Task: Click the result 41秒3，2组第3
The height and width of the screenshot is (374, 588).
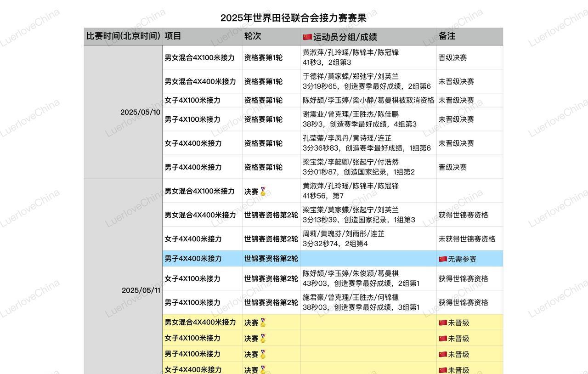Action: point(327,62)
